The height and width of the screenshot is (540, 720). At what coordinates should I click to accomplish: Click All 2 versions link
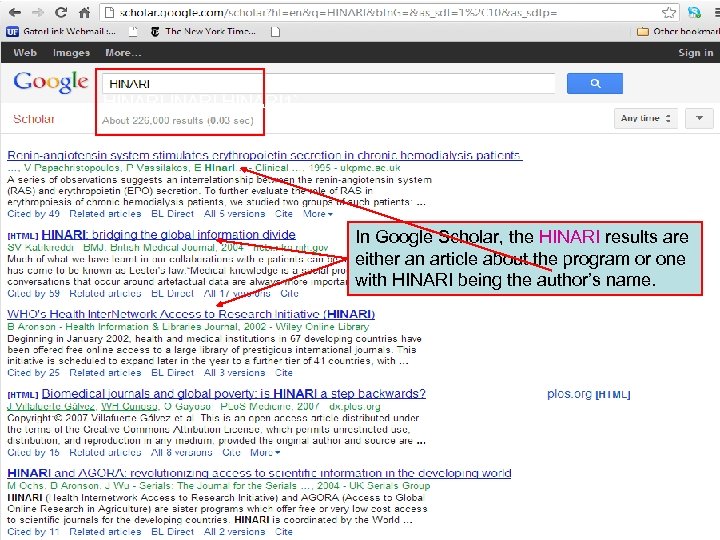coord(234,531)
